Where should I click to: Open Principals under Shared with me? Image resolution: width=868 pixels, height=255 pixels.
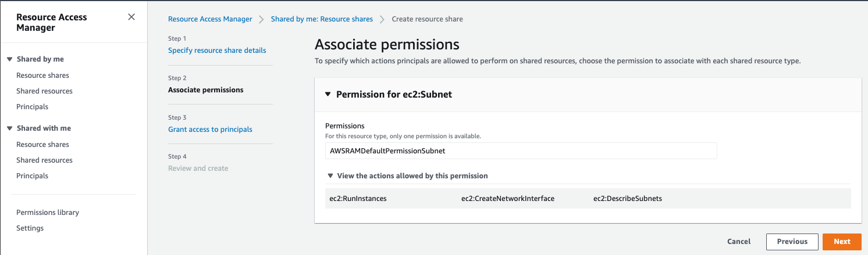click(x=32, y=176)
